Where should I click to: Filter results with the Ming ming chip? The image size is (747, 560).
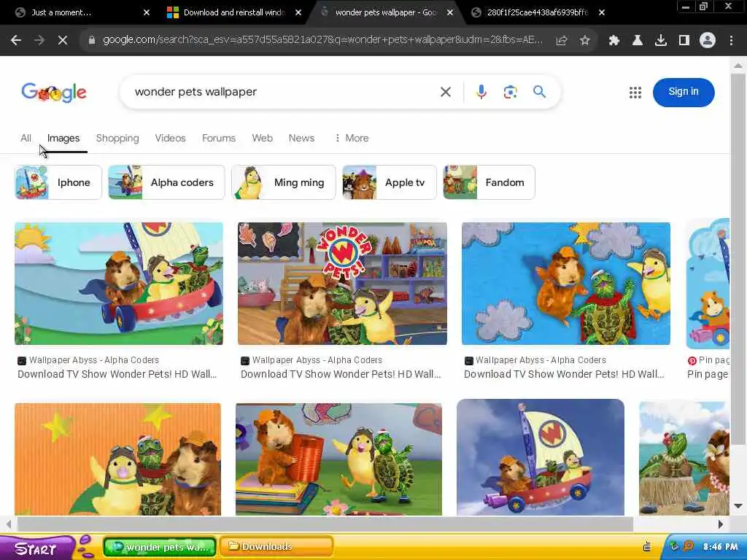coord(284,182)
